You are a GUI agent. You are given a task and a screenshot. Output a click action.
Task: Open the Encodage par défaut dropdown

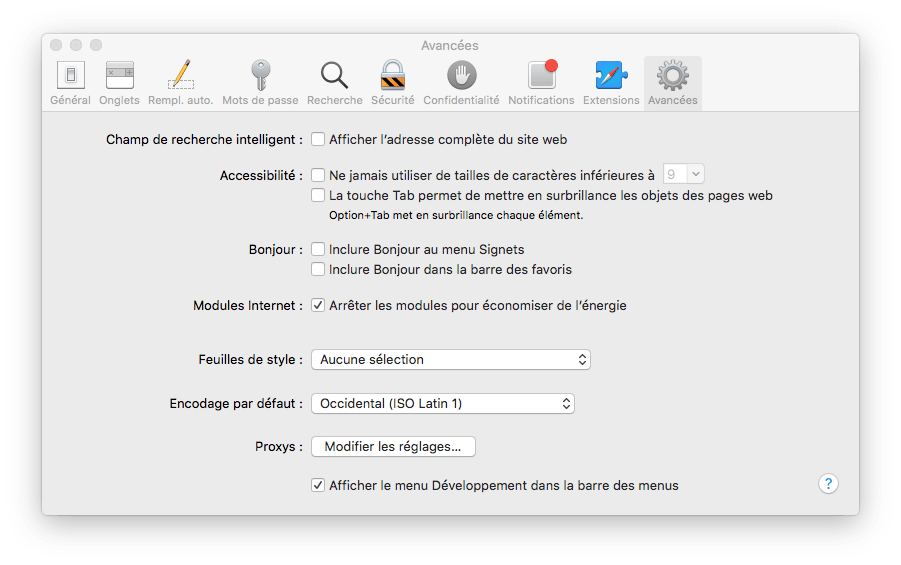coord(443,403)
